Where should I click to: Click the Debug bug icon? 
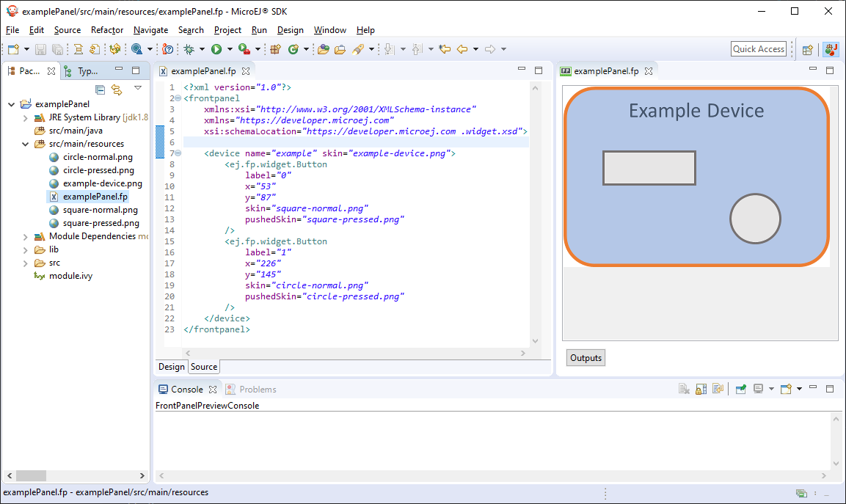[x=189, y=49]
